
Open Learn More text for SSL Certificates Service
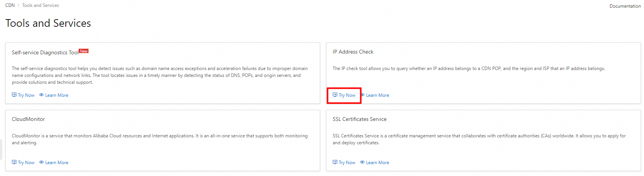click(x=378, y=163)
